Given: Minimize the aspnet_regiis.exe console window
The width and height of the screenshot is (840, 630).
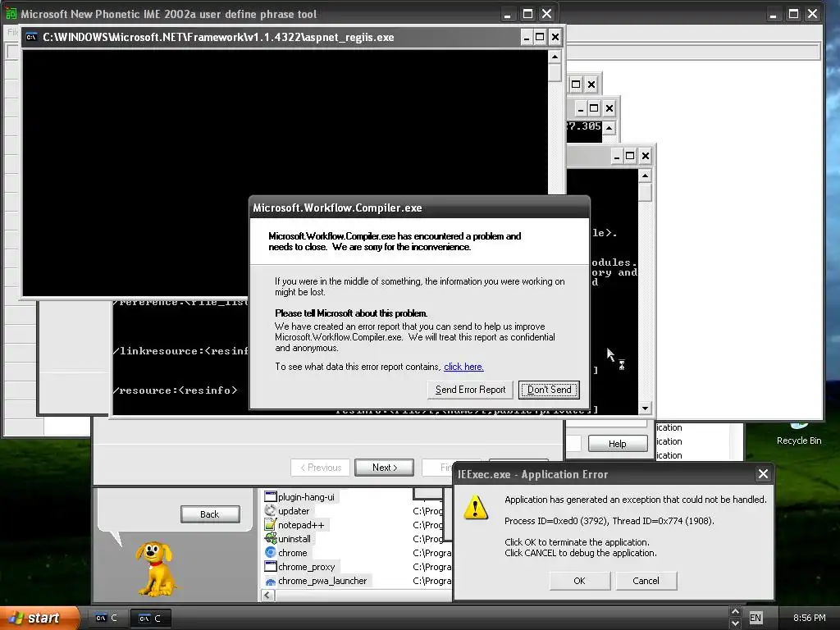Looking at the screenshot, I should 526,37.
